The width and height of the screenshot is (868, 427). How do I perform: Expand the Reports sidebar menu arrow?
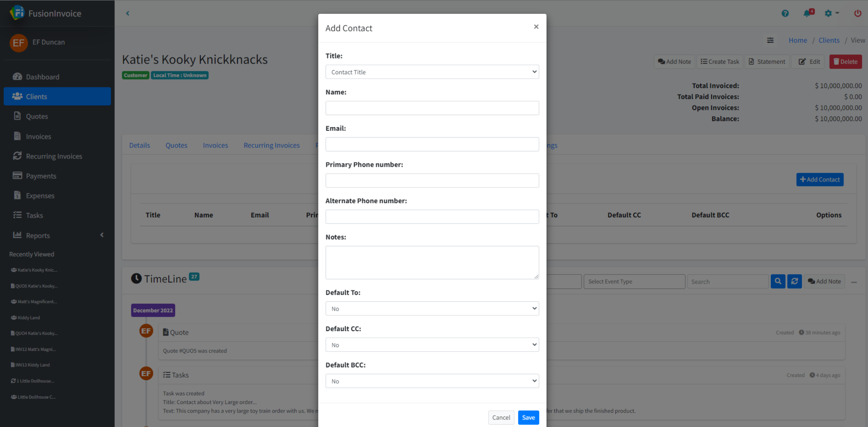tap(102, 235)
